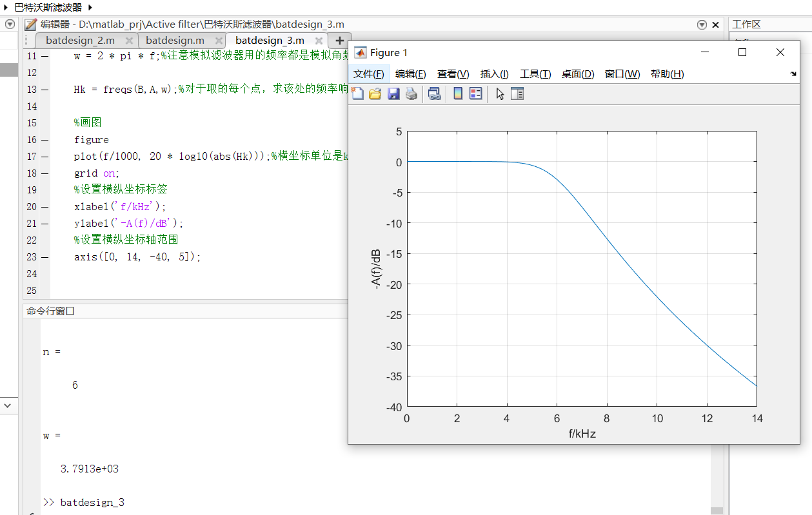Open the editor panel actions dropdown arrow
This screenshot has height=515, width=812.
702,24
